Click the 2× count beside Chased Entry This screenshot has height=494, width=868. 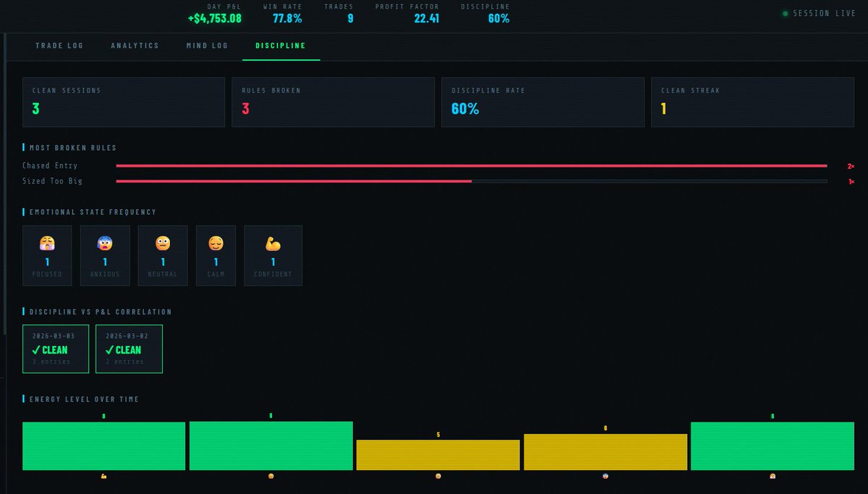point(851,166)
